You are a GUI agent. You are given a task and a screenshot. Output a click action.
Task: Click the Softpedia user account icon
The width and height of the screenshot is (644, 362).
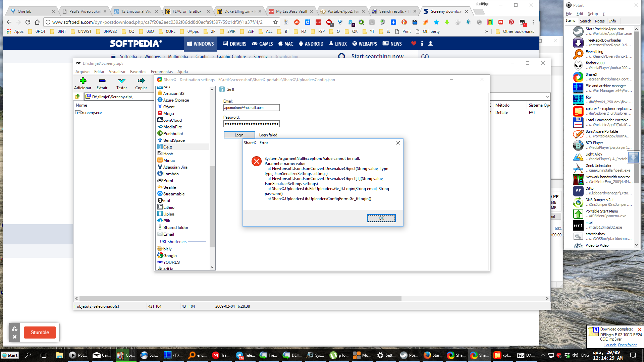tap(431, 43)
